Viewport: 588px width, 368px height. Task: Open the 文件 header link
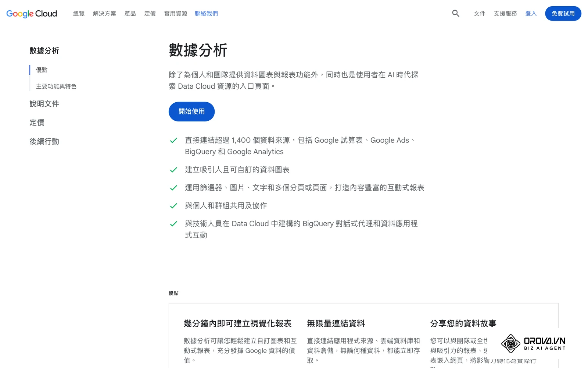pyautogui.click(x=480, y=14)
